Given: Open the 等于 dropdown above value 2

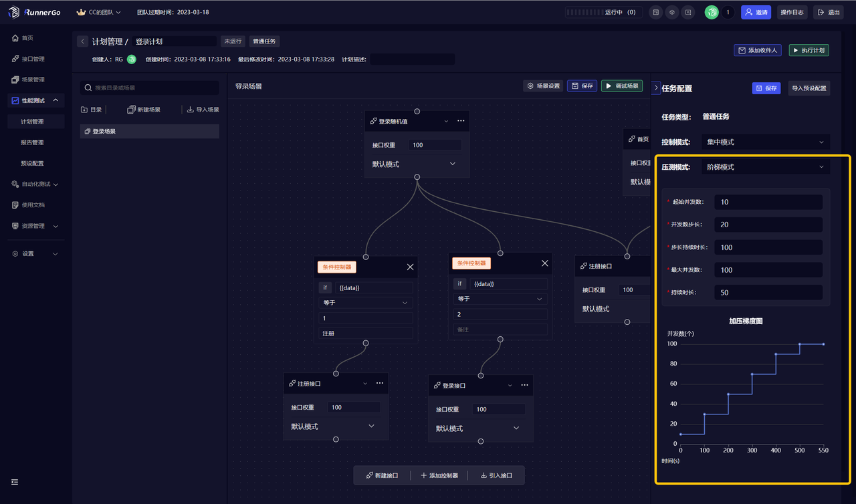Looking at the screenshot, I should click(500, 299).
